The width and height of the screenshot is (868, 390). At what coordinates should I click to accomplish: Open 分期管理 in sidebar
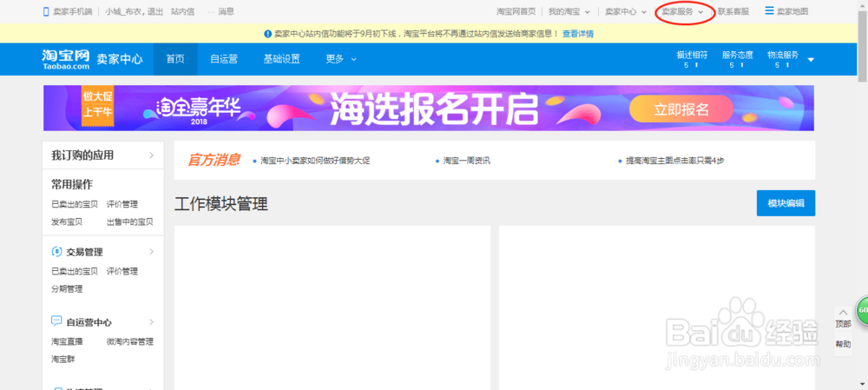(x=67, y=289)
